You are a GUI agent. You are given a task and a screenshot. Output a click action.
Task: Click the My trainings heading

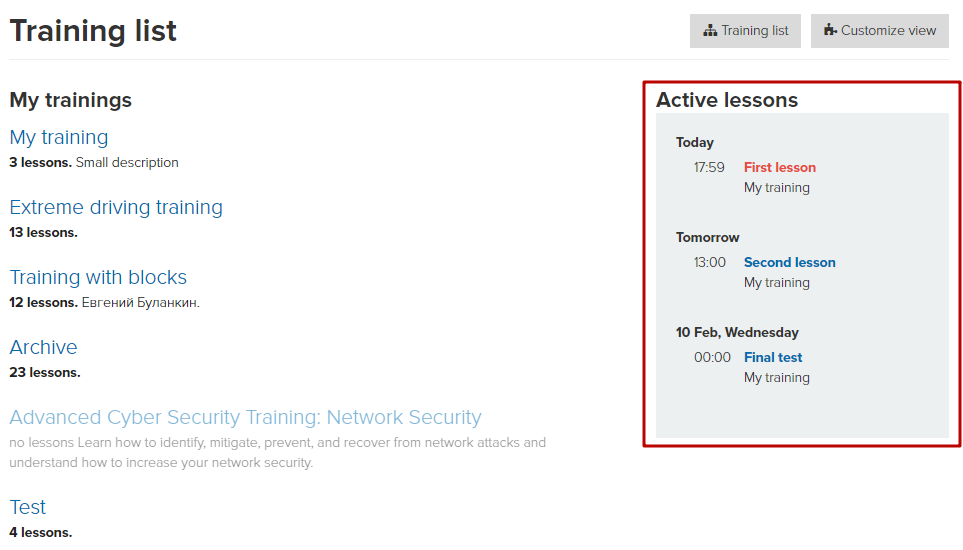(x=71, y=100)
